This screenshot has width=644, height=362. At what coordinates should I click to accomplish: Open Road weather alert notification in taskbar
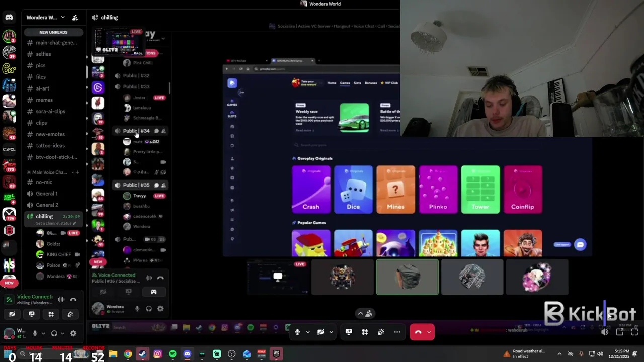(x=525, y=354)
